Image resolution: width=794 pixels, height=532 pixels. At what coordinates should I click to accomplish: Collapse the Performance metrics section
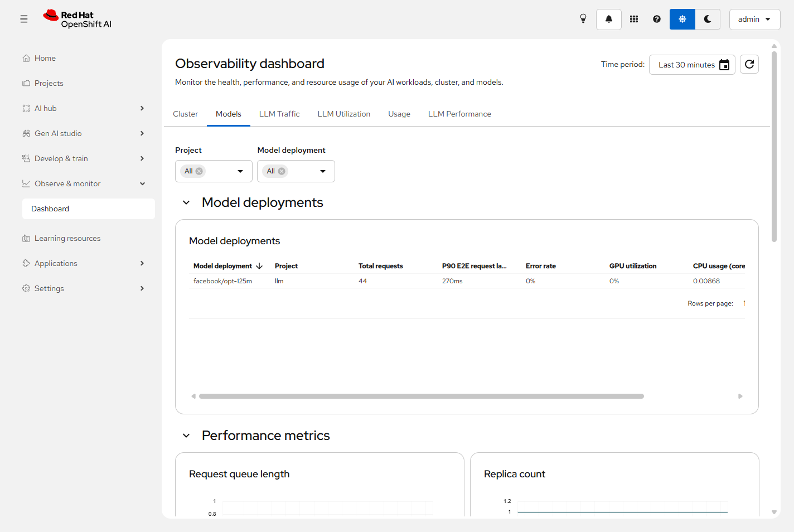coord(186,436)
